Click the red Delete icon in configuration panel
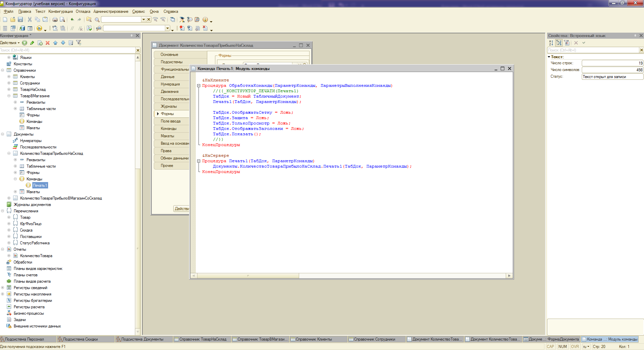644x350 pixels. pos(47,43)
